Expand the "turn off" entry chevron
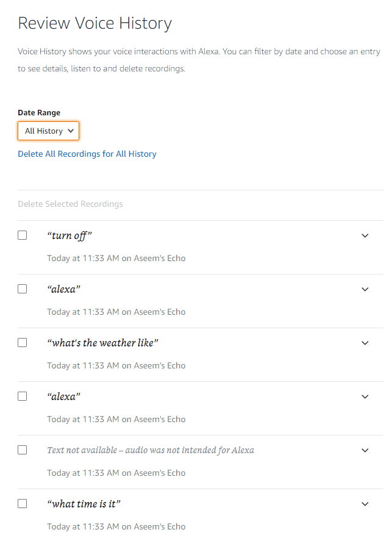Image resolution: width=392 pixels, height=538 pixels. coord(365,235)
